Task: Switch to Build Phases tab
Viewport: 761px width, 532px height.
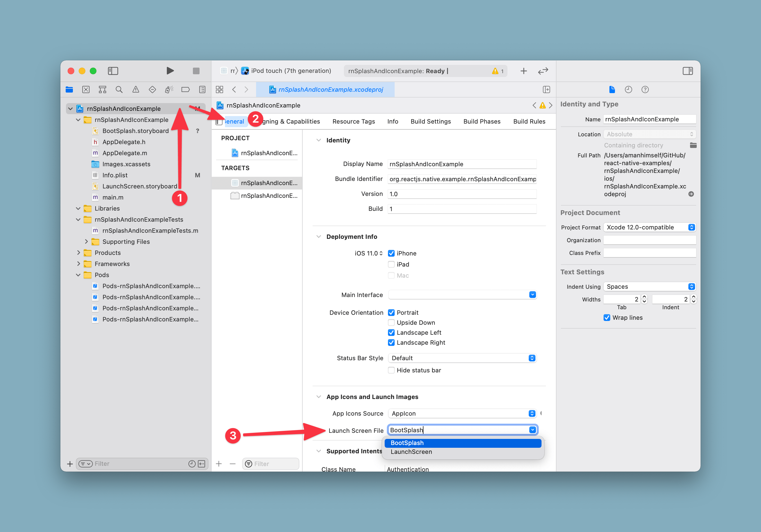Action: (x=482, y=121)
